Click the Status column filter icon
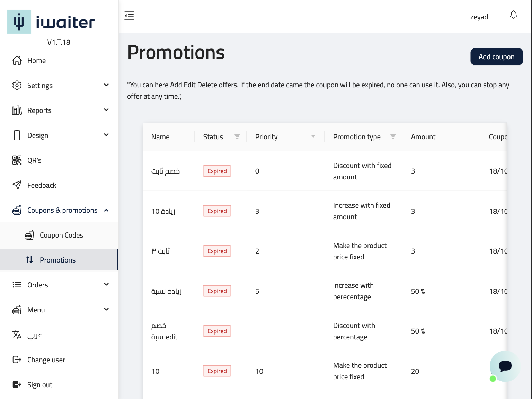 [237, 137]
